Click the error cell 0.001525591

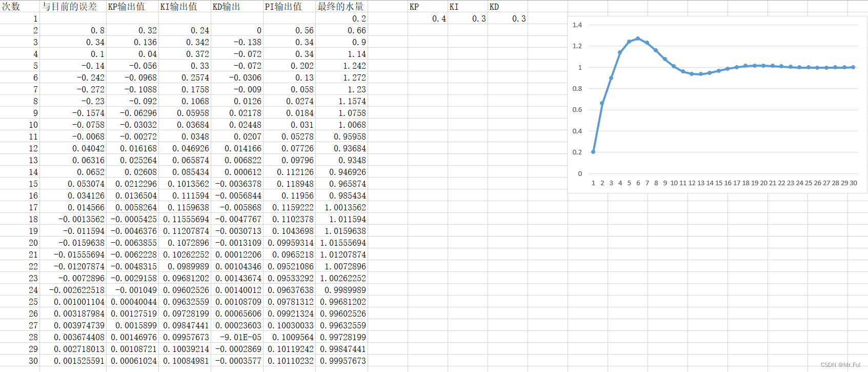click(x=73, y=361)
